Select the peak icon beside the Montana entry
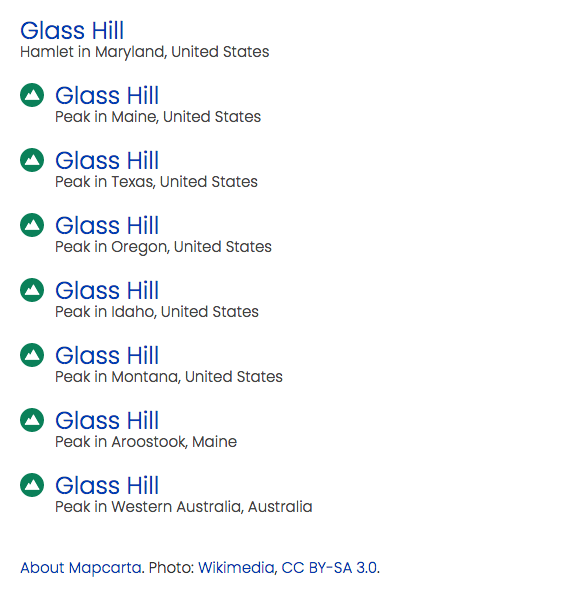Image resolution: width=585 pixels, height=598 pixels. pos(32,355)
